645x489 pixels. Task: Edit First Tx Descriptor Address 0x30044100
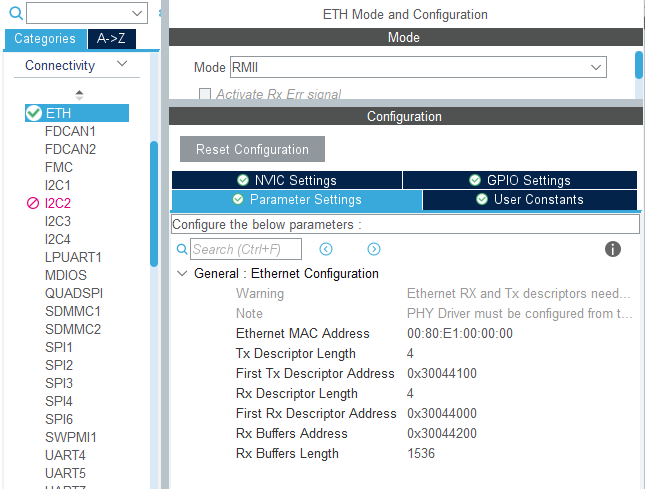point(442,373)
